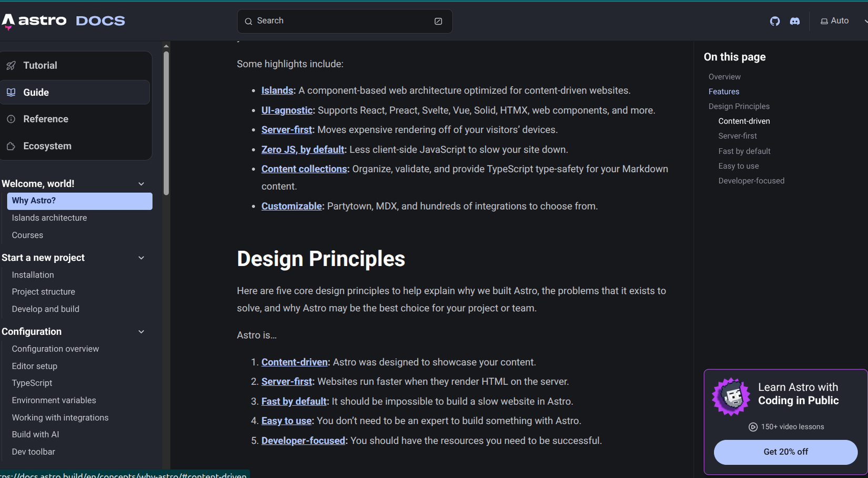868x478 pixels.
Task: Jump to Server-first in page outline
Action: [x=737, y=136]
